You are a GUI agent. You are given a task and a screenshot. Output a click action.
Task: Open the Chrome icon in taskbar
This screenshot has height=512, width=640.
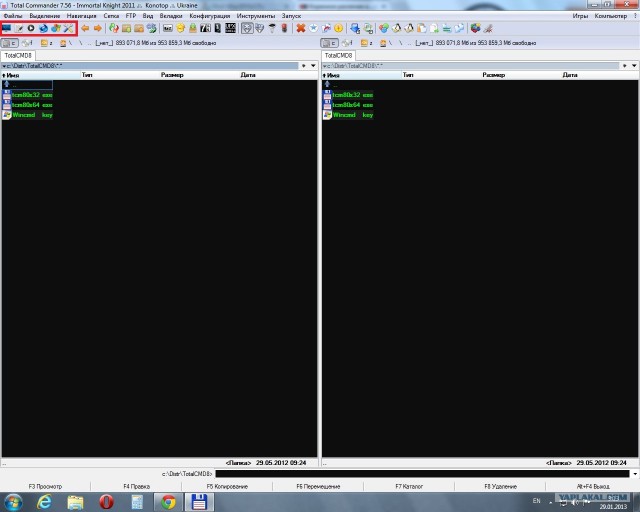tap(168, 500)
